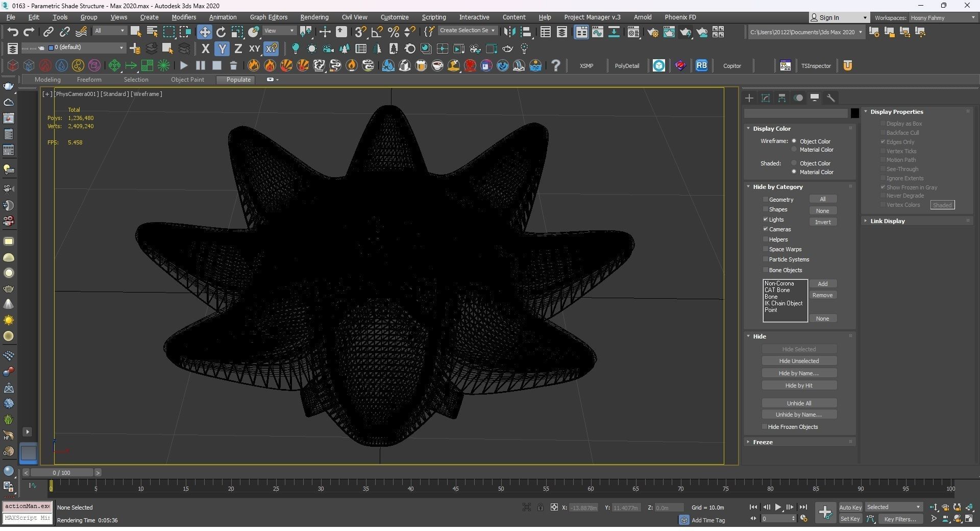
Task: Open the Create command panel tab
Action: coord(749,98)
